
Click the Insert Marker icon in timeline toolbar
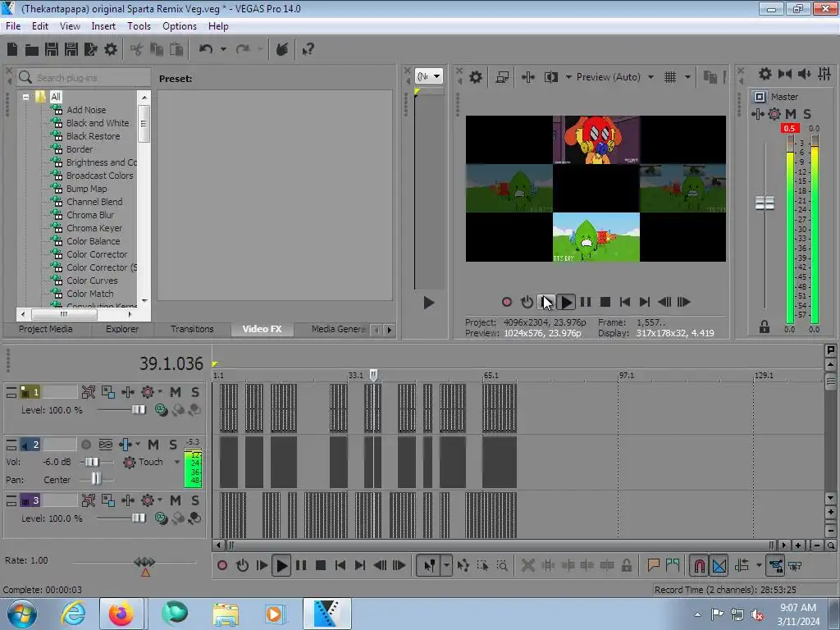click(x=653, y=565)
